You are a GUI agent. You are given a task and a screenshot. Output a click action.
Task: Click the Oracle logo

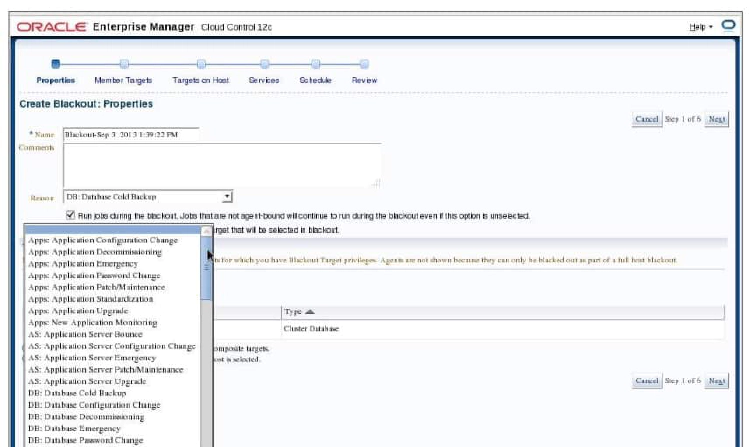52,27
